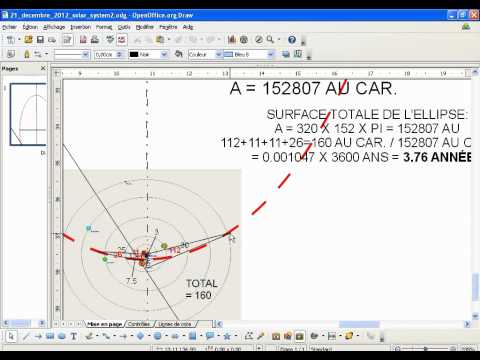Open the Aide menu
480x360 pixels.
point(188,27)
